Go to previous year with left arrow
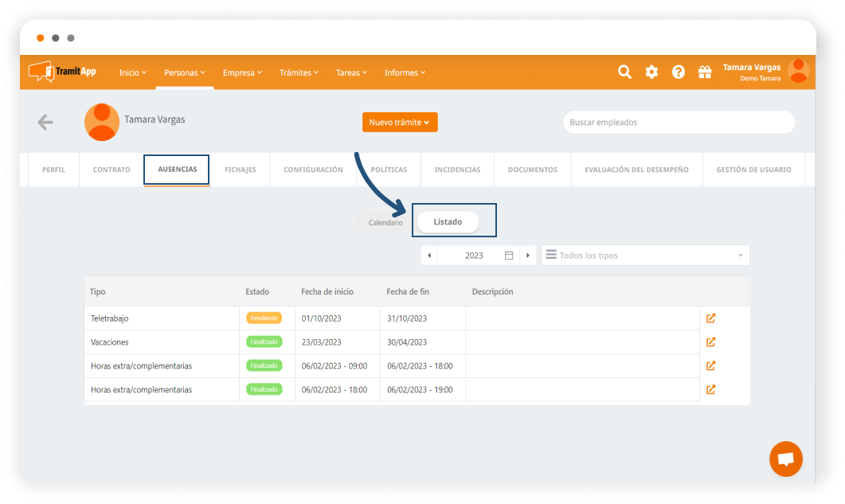 [x=430, y=256]
